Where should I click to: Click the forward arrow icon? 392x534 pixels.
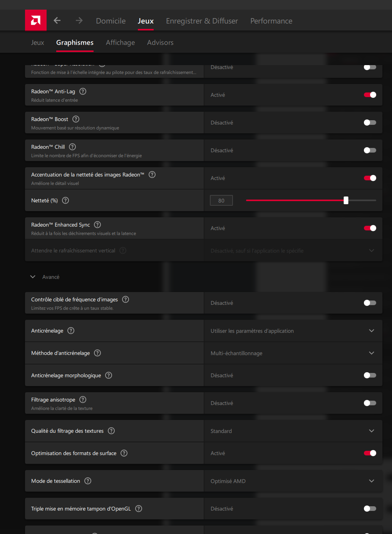point(79,20)
